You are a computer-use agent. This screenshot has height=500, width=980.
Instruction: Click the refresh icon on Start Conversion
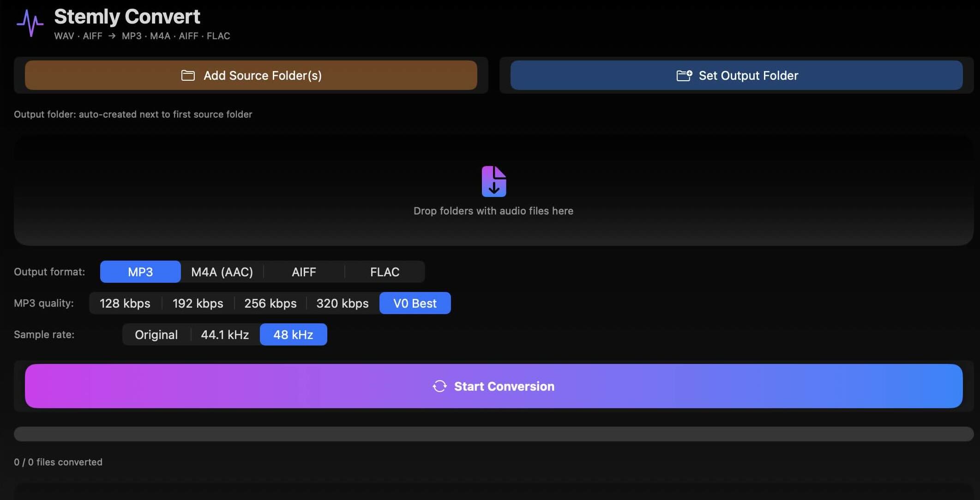[x=439, y=386]
